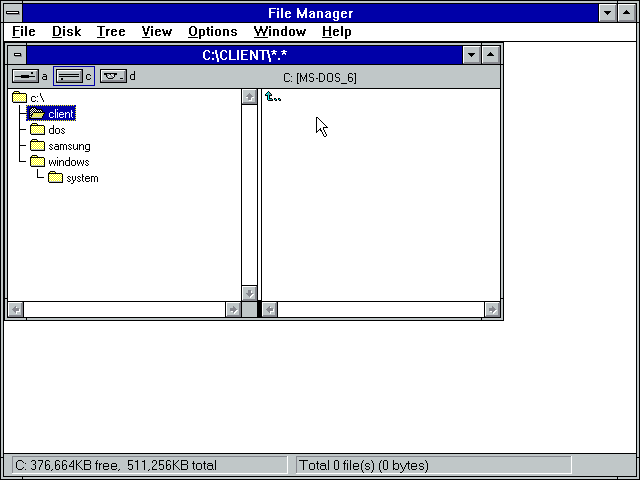Maximize the C:\CLIENT\*.* child window
This screenshot has height=480, width=640.
[491, 55]
